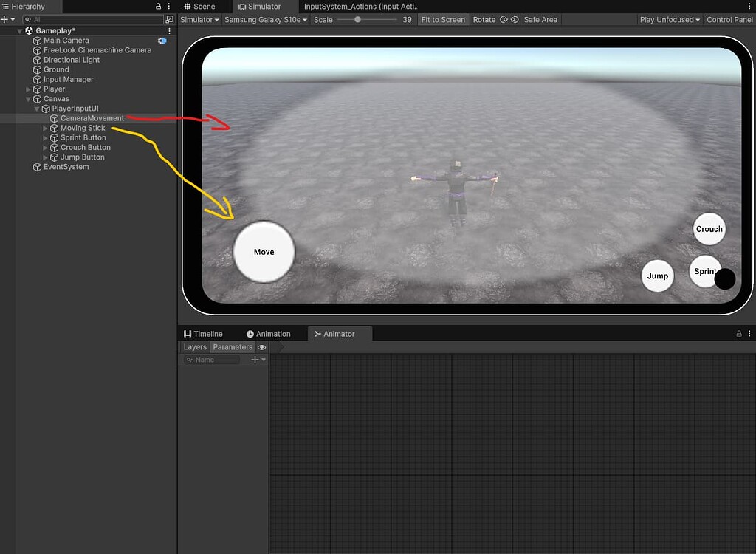
Task: Click the Fit to Screen button
Action: pos(443,19)
